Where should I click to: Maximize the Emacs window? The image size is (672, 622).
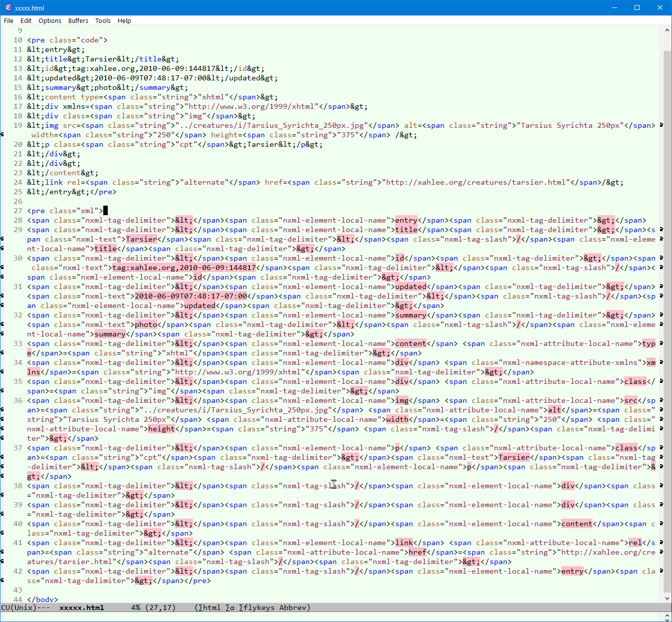(637, 7)
